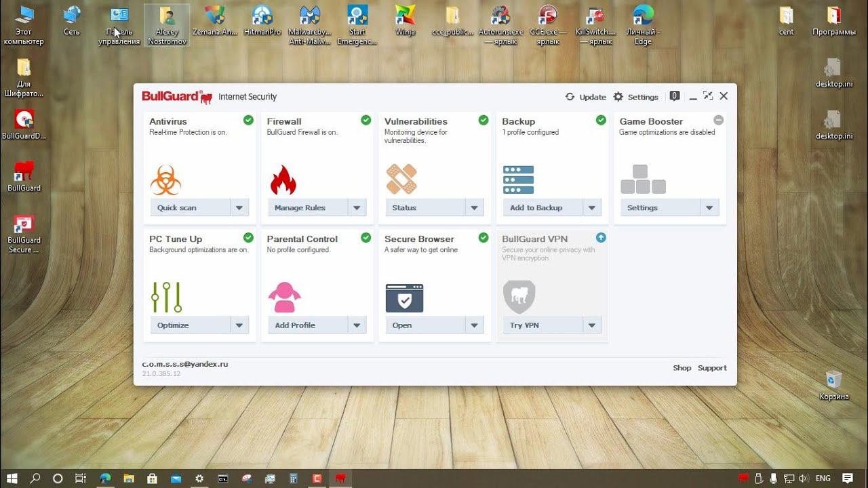Viewport: 868px width, 488px height.
Task: Click the Firewall flame icon
Action: [283, 180]
